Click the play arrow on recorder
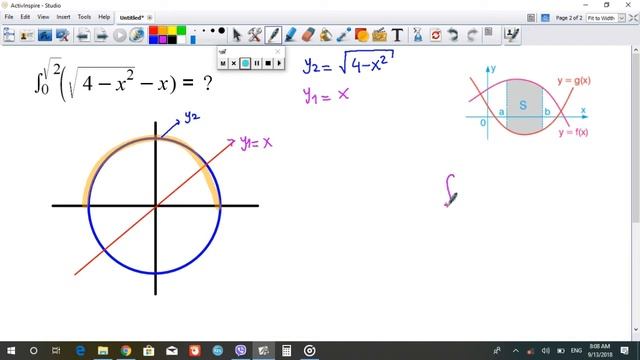The height and width of the screenshot is (360, 640). [279, 63]
